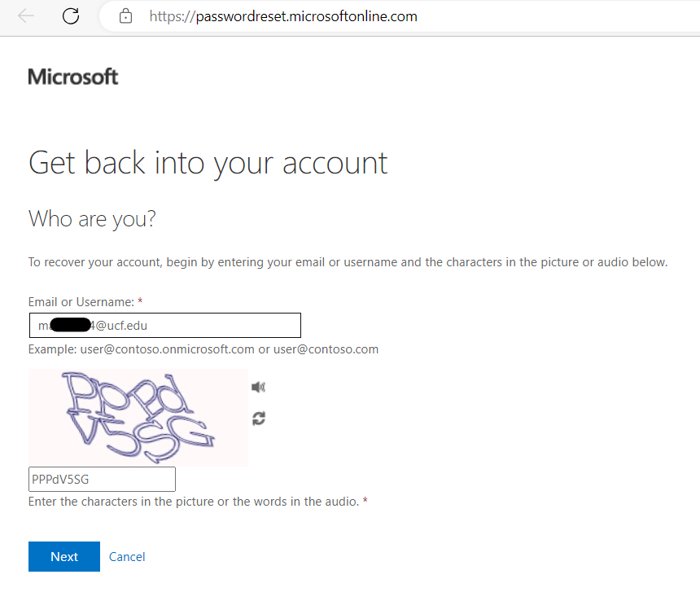700x592 pixels.
Task: Click the red asterisk beside Email or Username
Action: (x=140, y=301)
